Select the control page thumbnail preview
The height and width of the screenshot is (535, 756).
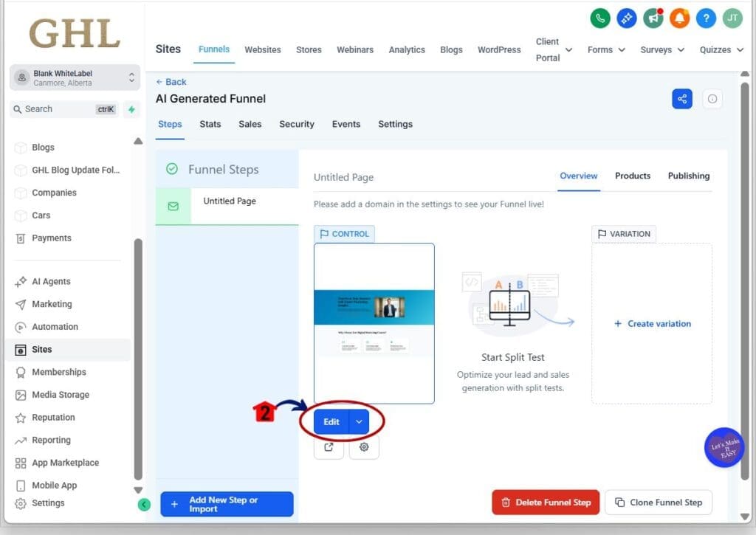point(374,323)
